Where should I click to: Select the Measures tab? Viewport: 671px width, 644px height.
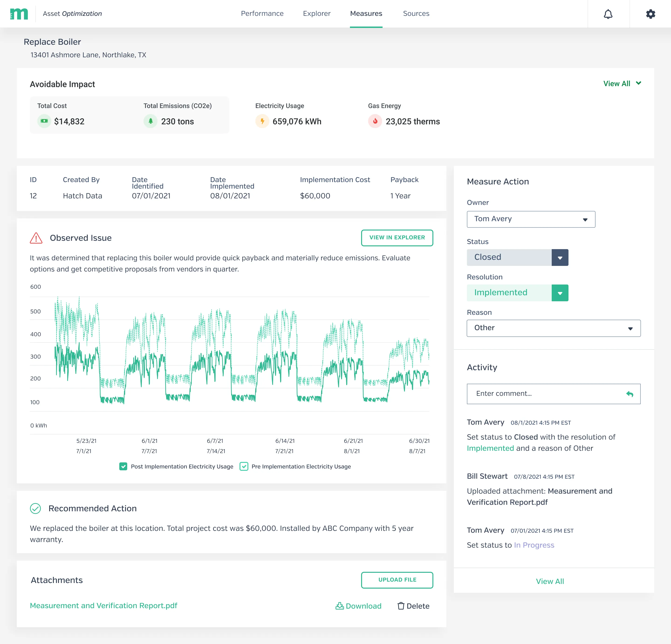coord(366,13)
